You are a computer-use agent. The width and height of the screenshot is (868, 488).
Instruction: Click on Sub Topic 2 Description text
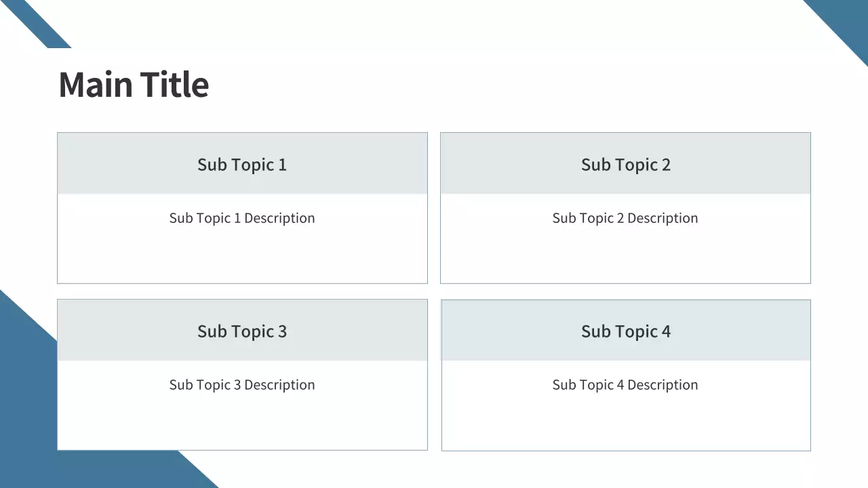[625, 218]
